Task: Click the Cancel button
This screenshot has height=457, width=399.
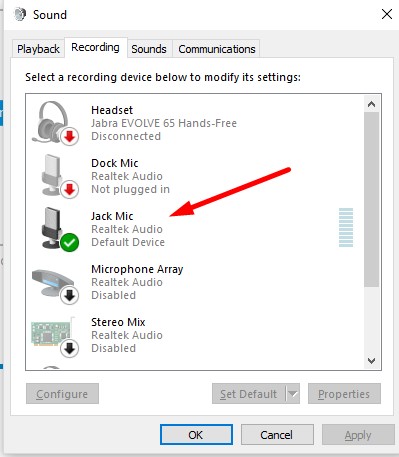Action: pos(277,435)
